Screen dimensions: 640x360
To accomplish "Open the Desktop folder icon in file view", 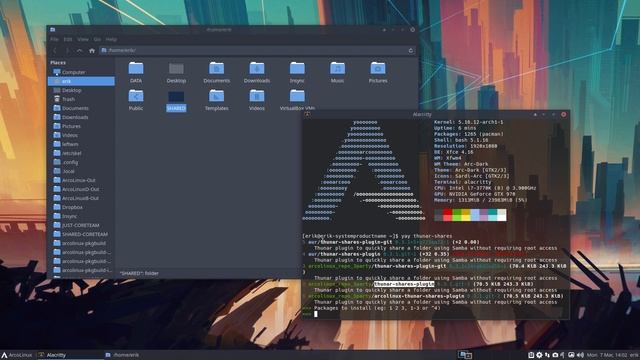I will pyautogui.click(x=176, y=72).
